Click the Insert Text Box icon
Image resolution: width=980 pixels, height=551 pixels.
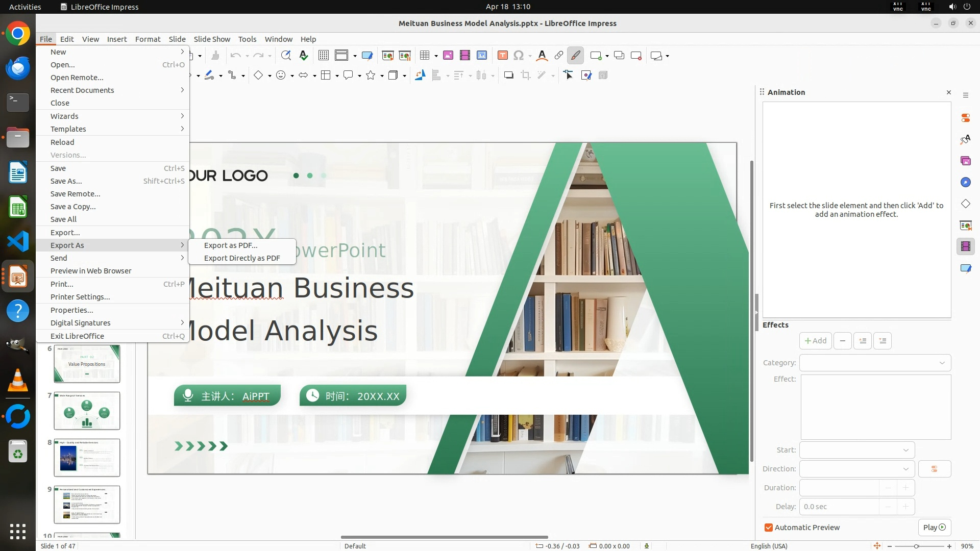pos(502,56)
